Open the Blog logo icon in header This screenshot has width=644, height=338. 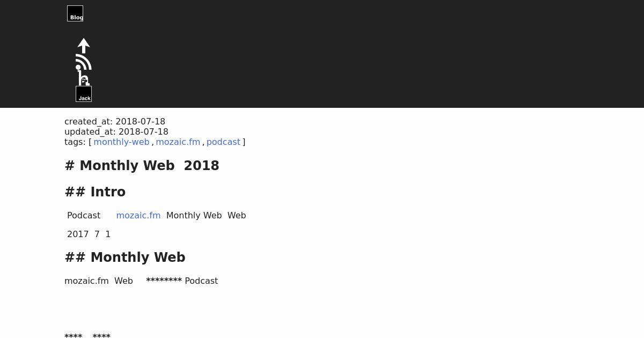pos(75,13)
